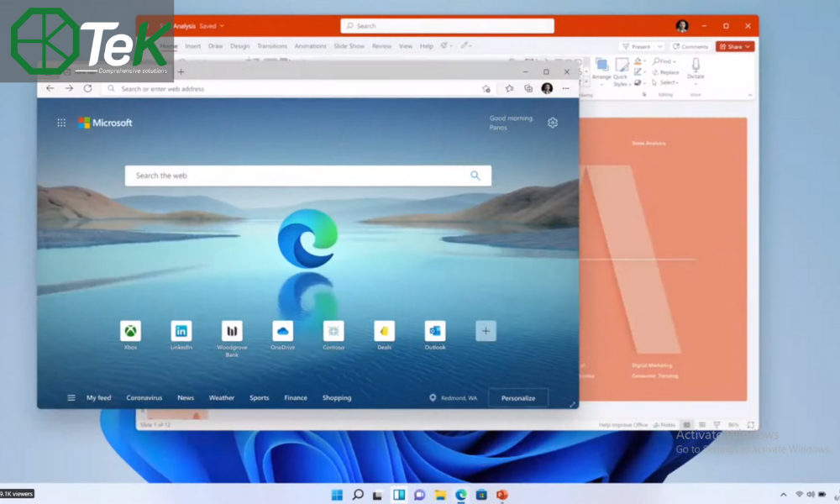This screenshot has height=504, width=840.
Task: Go forward in Edge browser
Action: coord(69,88)
